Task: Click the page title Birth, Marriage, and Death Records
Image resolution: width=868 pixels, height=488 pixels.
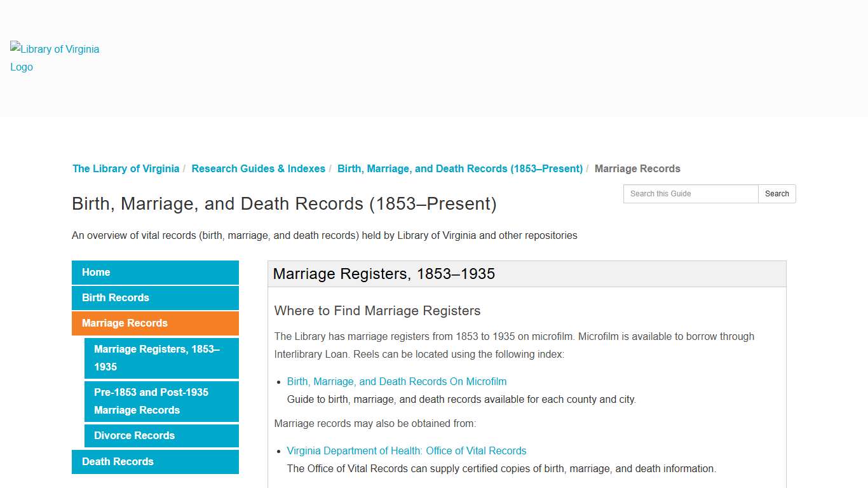Action: (x=284, y=203)
